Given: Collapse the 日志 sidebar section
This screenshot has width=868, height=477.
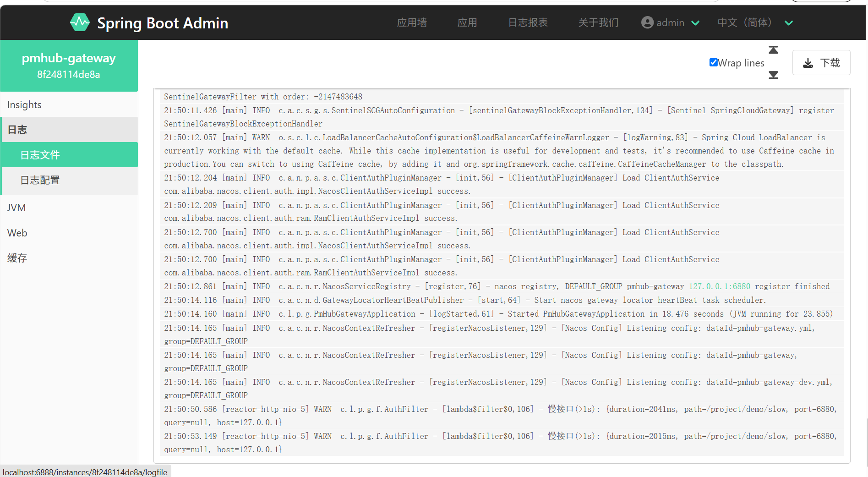Looking at the screenshot, I should coord(69,130).
